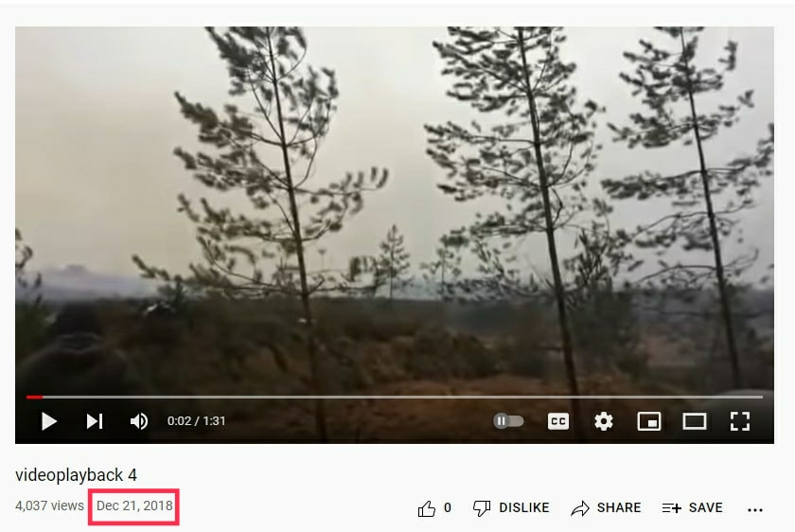The height and width of the screenshot is (532, 795).
Task: Click the upload date Dec 21, 2018
Action: (x=134, y=506)
